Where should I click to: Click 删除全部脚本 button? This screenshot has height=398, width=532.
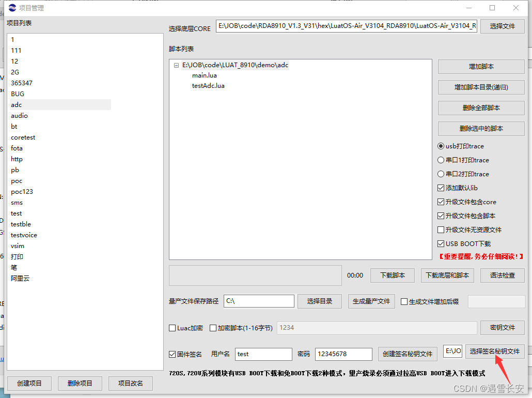coord(481,108)
